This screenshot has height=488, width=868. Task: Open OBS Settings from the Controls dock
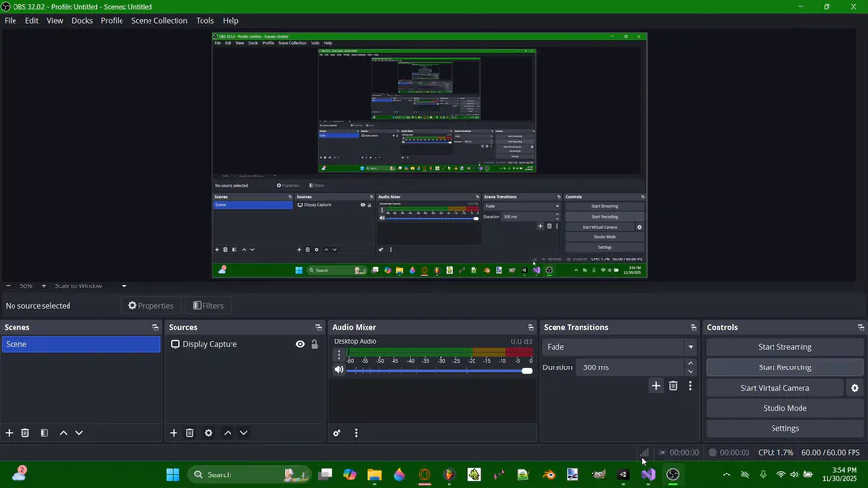tap(784, 428)
